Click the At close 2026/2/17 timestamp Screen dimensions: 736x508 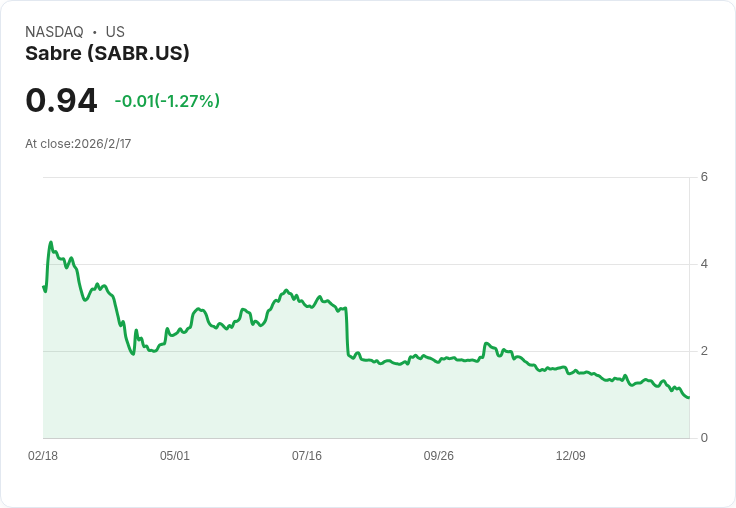(x=78, y=144)
